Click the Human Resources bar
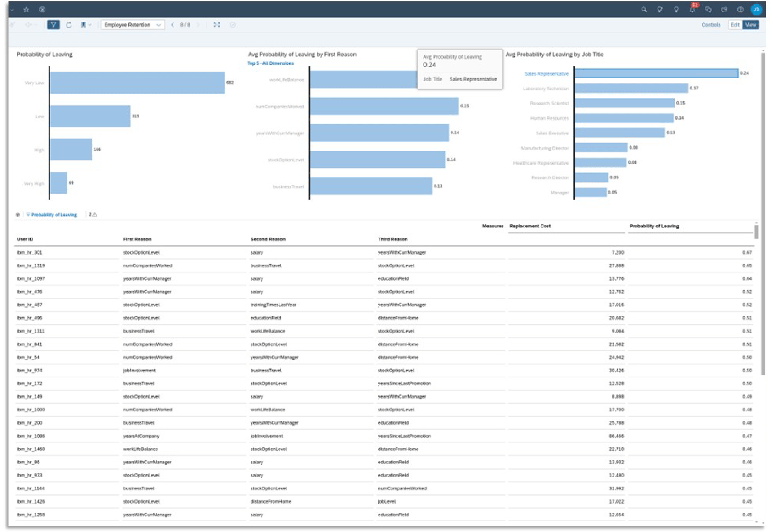 (624, 118)
